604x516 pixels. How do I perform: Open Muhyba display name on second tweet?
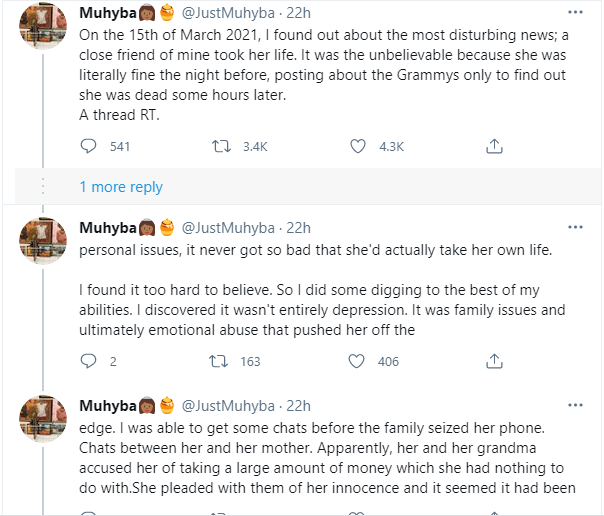109,227
